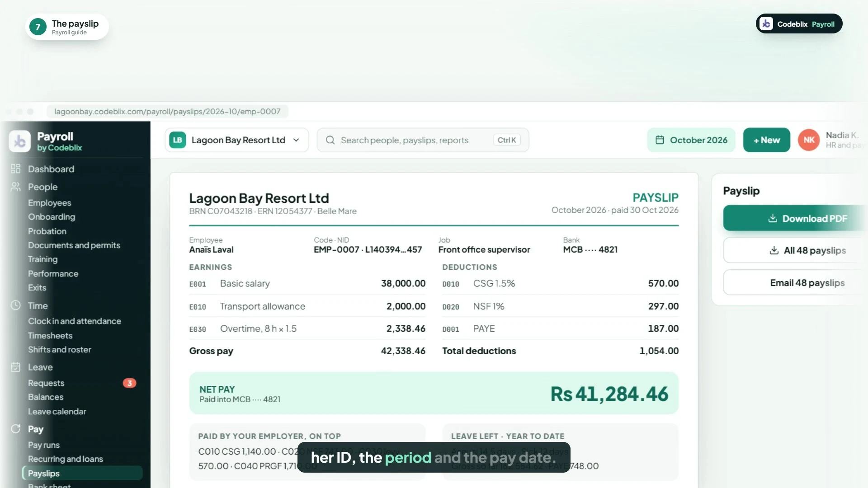Open the Dashboard icon in sidebar
The width and height of the screenshot is (868, 488).
coord(16,169)
